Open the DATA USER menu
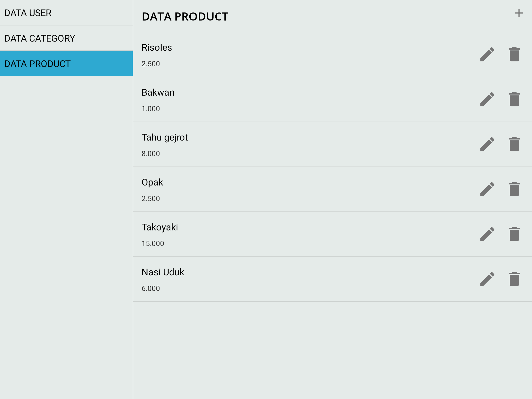The width and height of the screenshot is (532, 399). tap(66, 13)
